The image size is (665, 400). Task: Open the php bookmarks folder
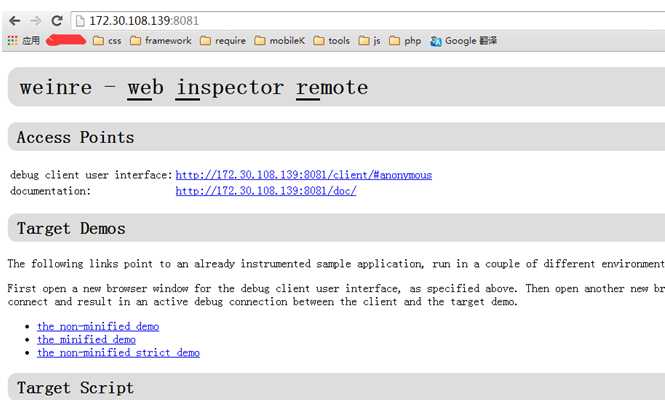pos(405,41)
